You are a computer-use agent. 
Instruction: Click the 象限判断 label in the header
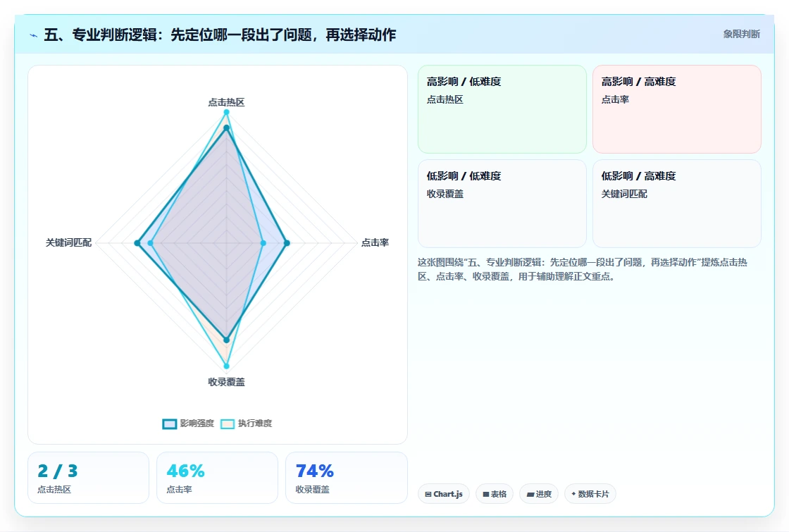point(741,35)
